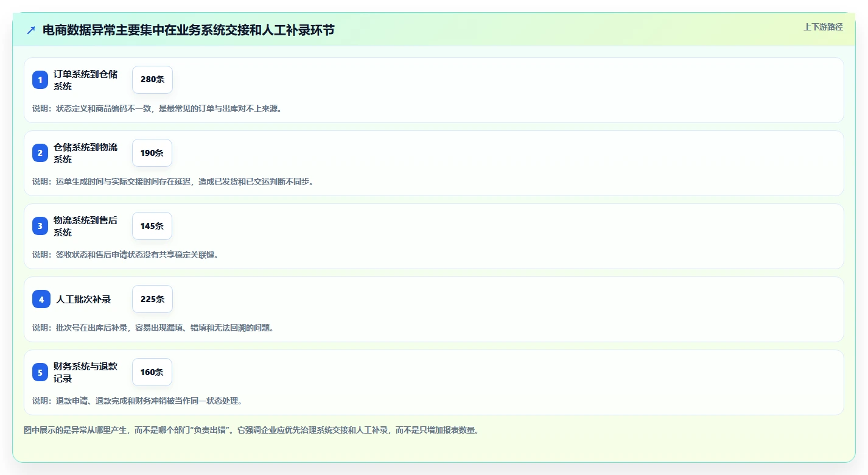Select the 订单系统到仓储系统 label
This screenshot has height=475, width=868.
click(x=86, y=80)
